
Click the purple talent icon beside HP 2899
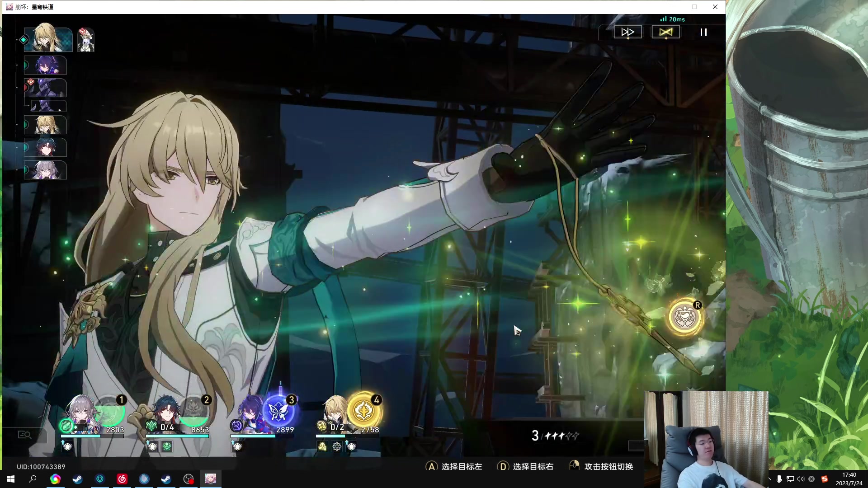coord(236,426)
